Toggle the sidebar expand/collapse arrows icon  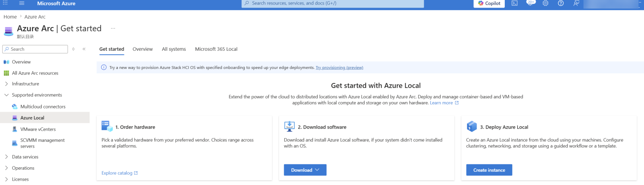point(73,49)
